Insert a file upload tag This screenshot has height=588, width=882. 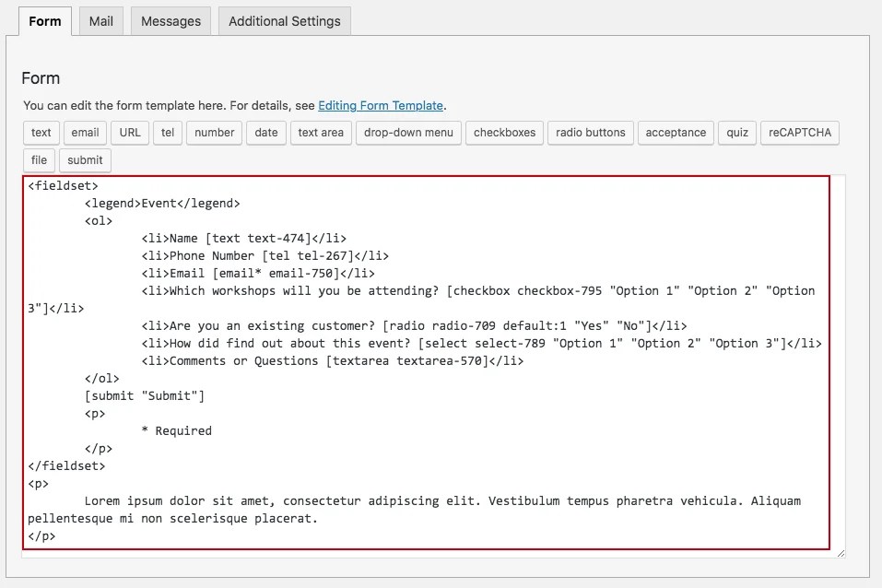[x=39, y=160]
